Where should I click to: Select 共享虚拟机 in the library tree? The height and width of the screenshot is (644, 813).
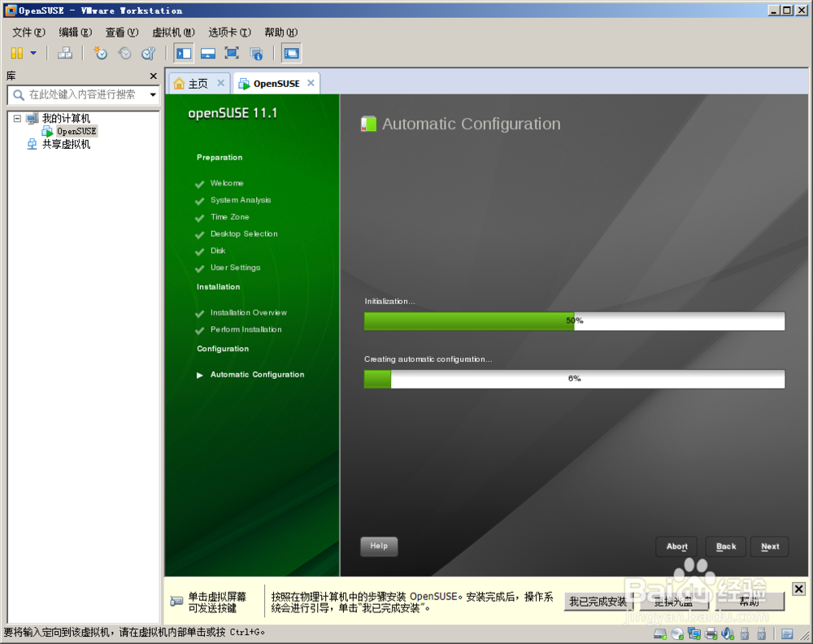[x=66, y=144]
